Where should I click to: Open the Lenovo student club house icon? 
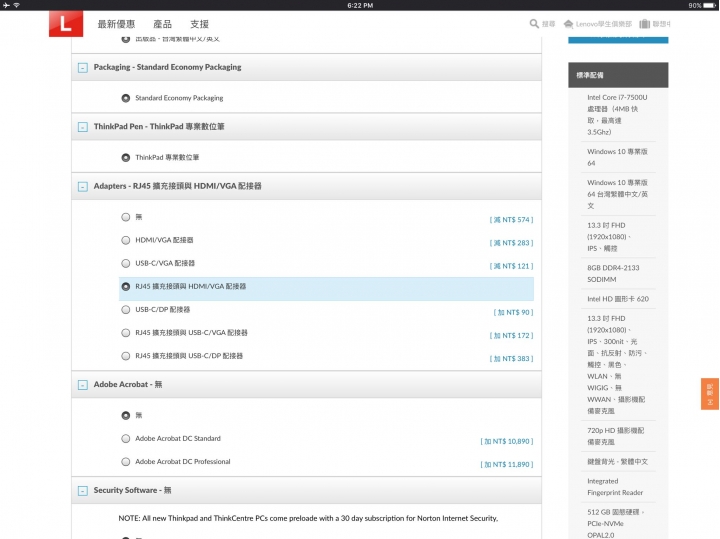point(568,24)
